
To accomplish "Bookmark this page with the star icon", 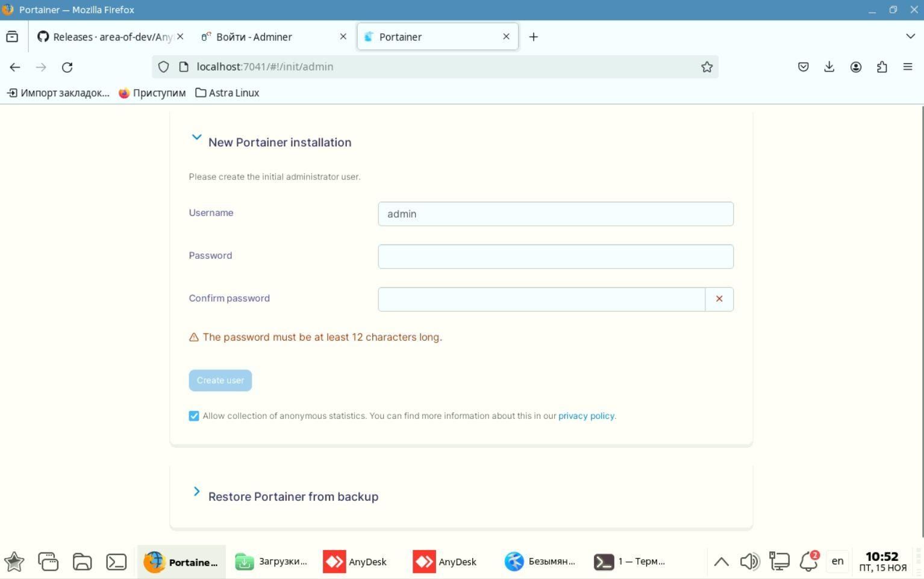I will pos(707,67).
